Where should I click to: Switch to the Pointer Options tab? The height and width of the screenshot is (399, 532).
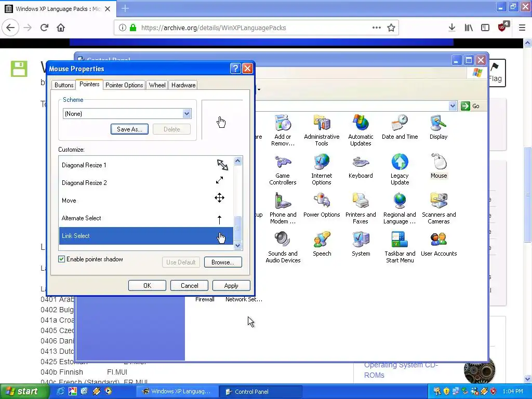pos(124,85)
